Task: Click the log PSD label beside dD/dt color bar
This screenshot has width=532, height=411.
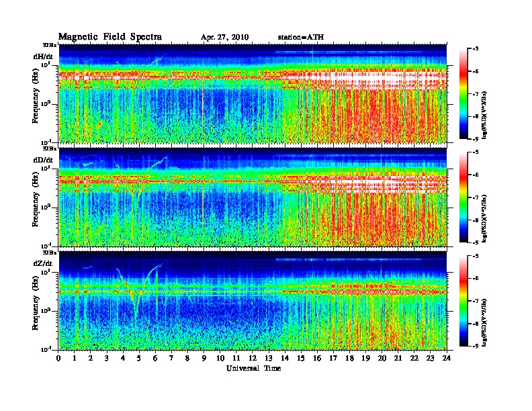Action: 484,218
